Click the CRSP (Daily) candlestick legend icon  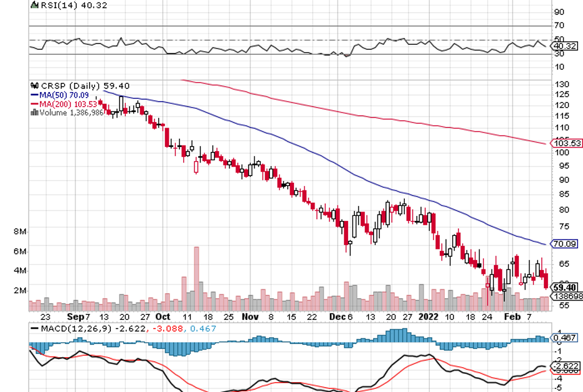point(35,86)
